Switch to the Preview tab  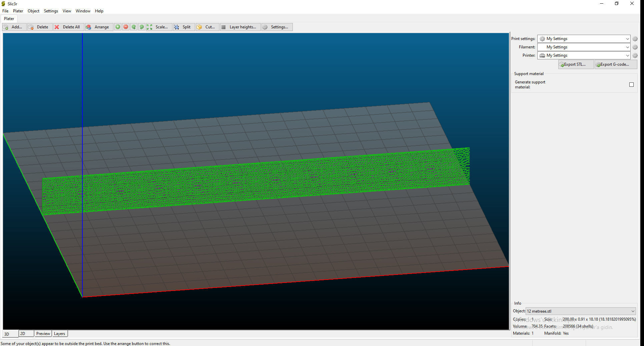(43, 334)
